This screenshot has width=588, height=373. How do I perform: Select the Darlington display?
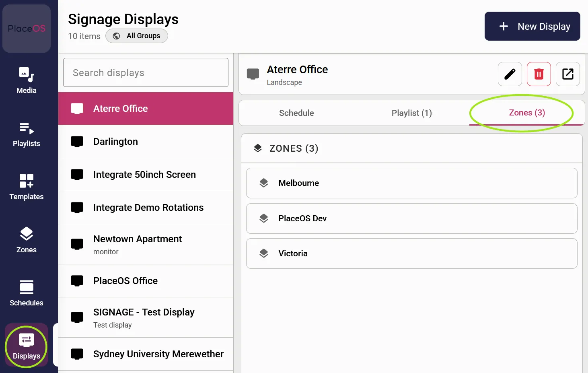point(146,142)
